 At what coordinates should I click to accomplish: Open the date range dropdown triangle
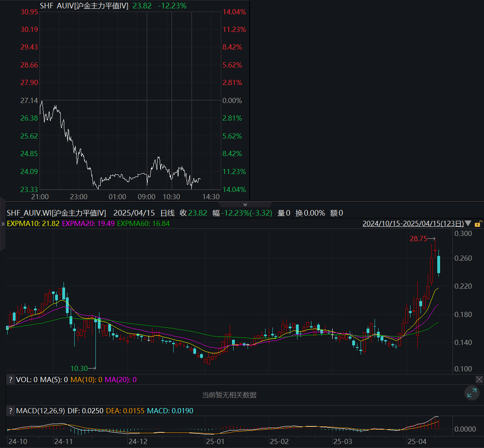pos(468,224)
